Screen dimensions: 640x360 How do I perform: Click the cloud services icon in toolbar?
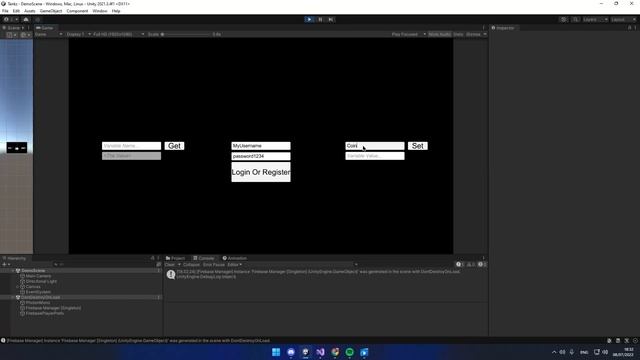pyautogui.click(x=26, y=20)
